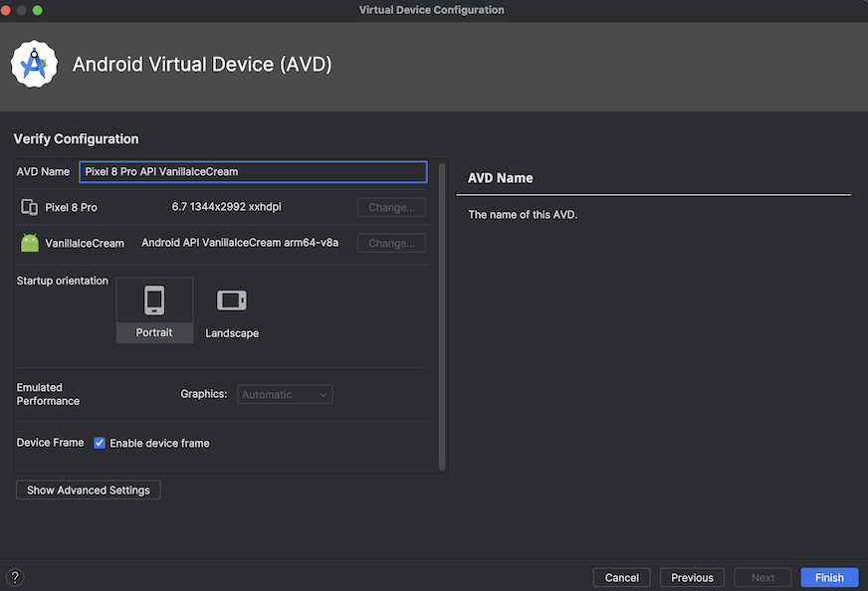Change the VanillaIceCream system image

click(391, 243)
